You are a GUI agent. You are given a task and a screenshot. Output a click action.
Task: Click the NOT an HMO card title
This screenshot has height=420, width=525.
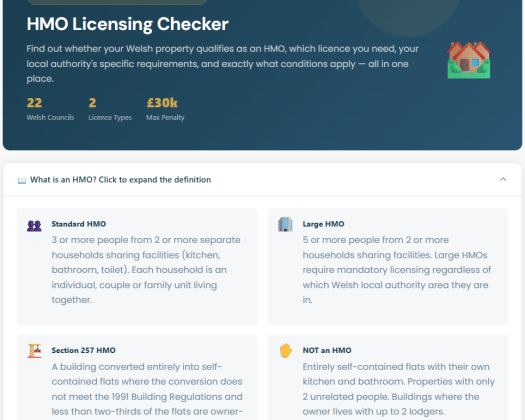click(x=327, y=350)
